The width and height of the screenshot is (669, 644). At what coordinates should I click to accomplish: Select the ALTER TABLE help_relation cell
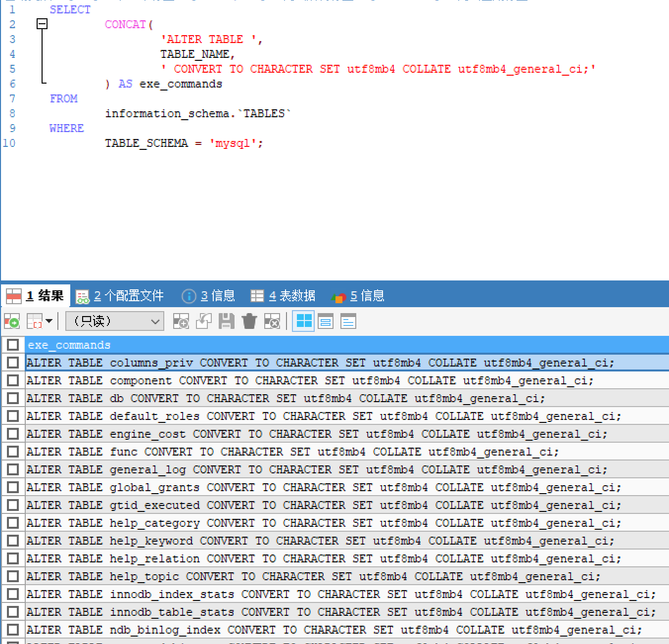[347, 558]
